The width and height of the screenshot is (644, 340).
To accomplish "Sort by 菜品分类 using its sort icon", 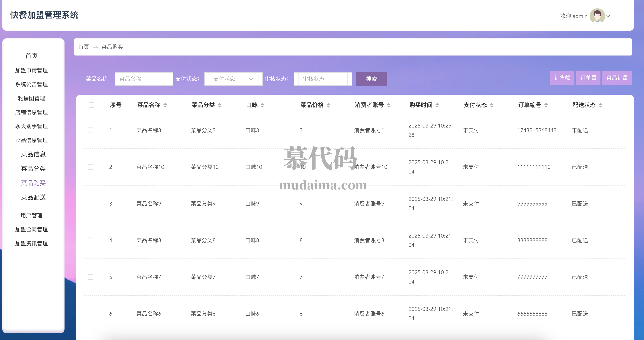I will coord(220,105).
